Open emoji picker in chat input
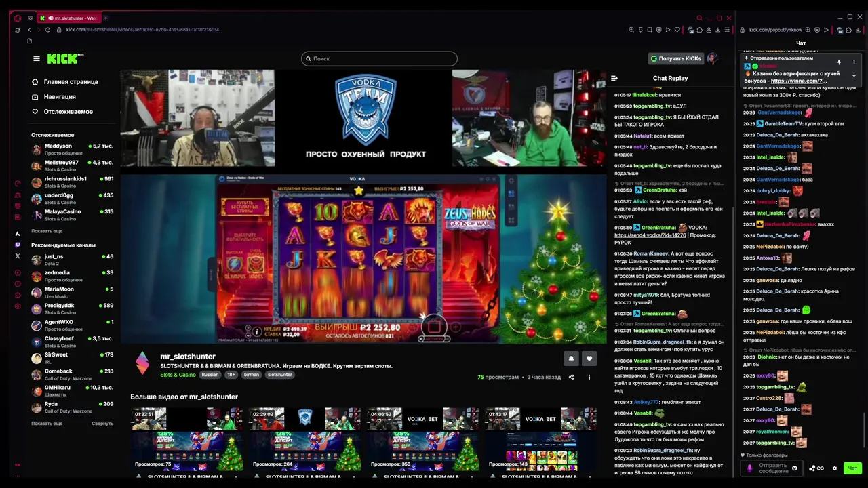 [x=795, y=468]
